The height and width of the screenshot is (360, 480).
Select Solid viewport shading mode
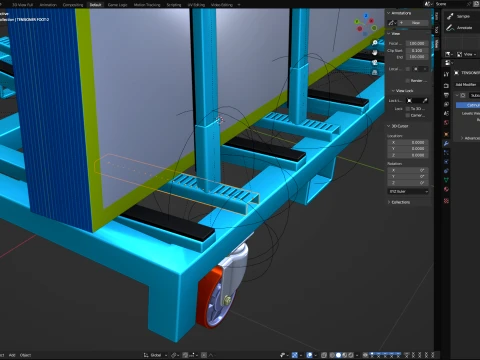pyautogui.click(x=338, y=355)
